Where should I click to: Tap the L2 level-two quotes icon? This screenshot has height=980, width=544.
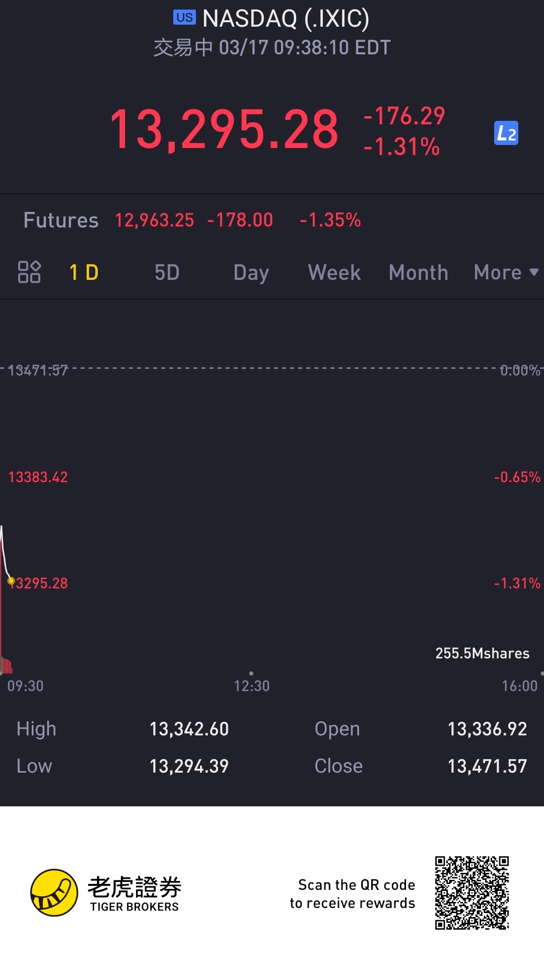506,133
